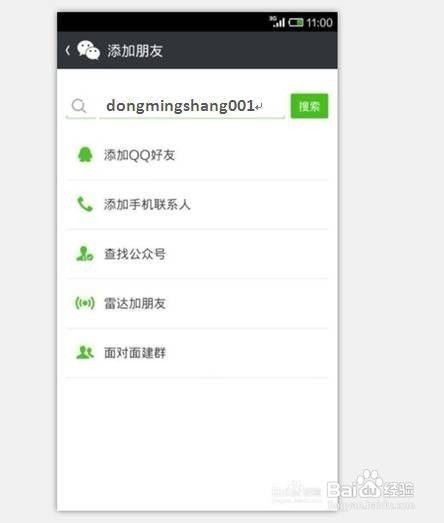
Task: Click the official accounts person icon
Action: click(x=85, y=253)
